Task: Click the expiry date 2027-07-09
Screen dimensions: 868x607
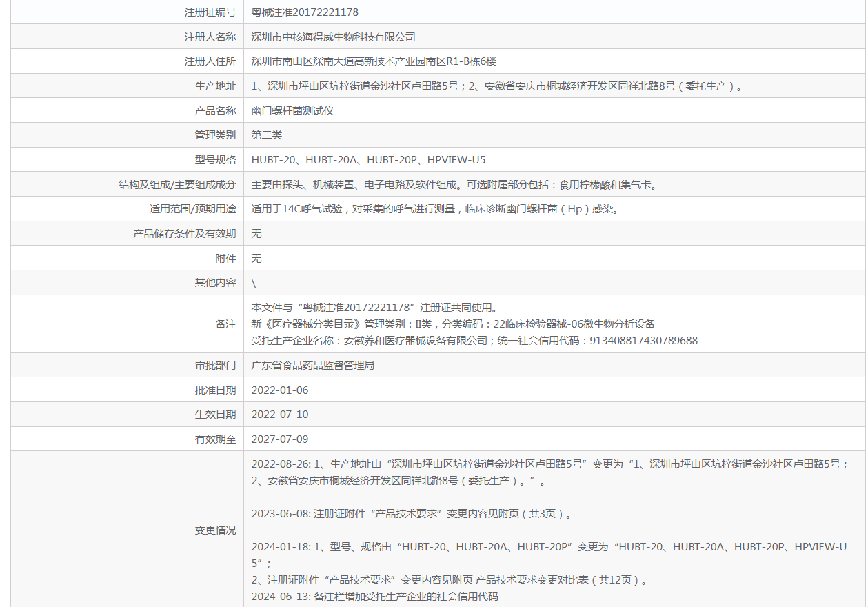Action: tap(280, 439)
